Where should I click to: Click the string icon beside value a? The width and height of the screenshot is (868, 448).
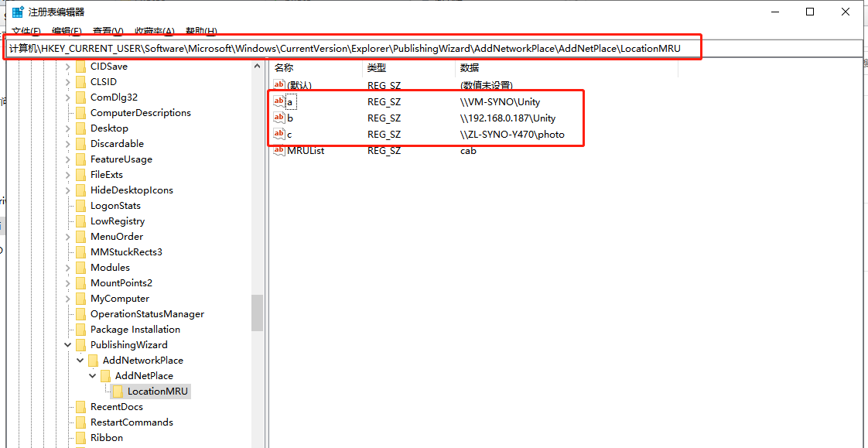(279, 101)
